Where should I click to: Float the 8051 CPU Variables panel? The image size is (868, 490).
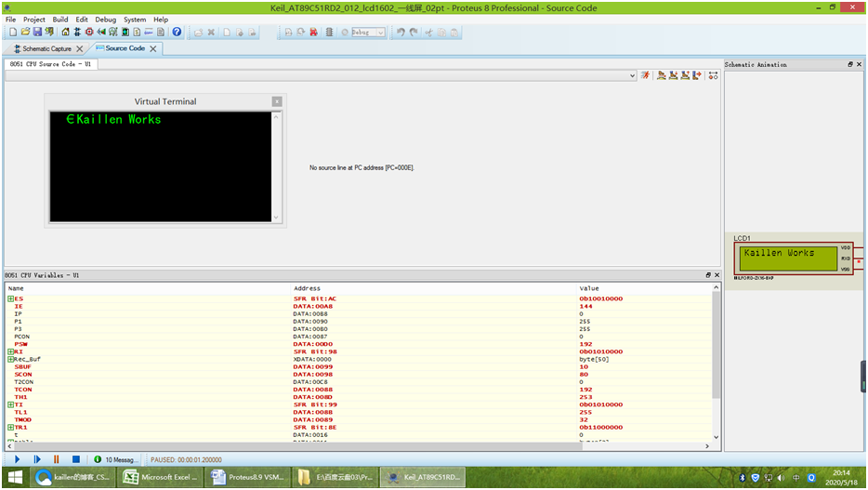point(708,274)
